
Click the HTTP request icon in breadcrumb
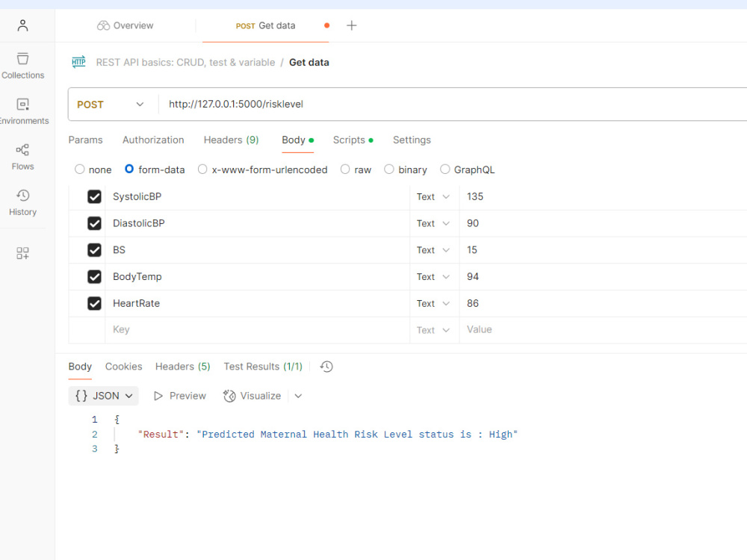click(x=78, y=62)
